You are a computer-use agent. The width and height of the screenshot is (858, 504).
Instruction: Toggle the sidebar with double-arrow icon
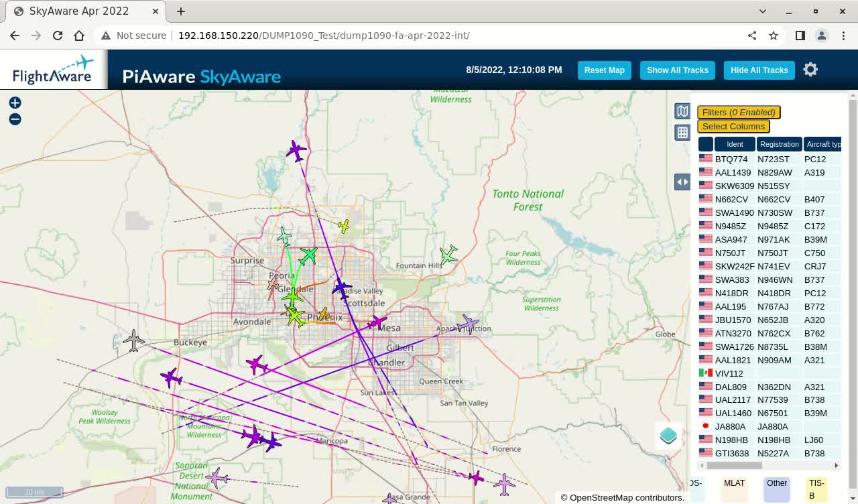pyautogui.click(x=682, y=182)
